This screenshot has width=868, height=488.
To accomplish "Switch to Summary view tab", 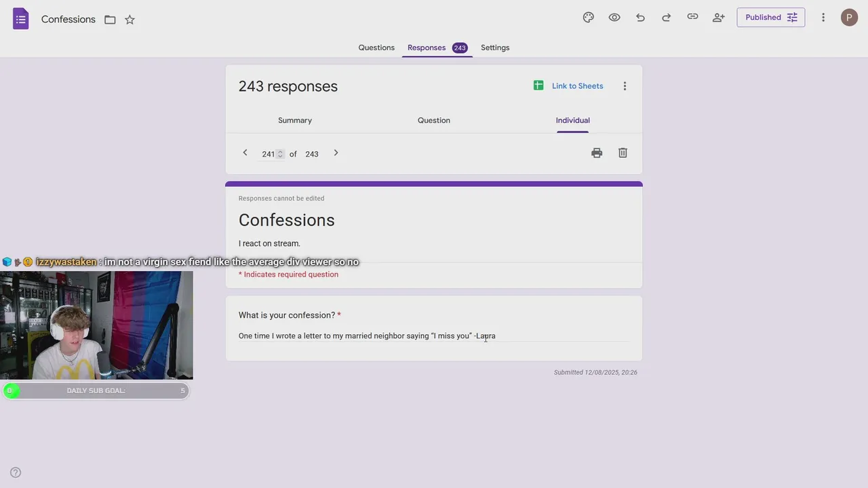I will click(x=295, y=120).
